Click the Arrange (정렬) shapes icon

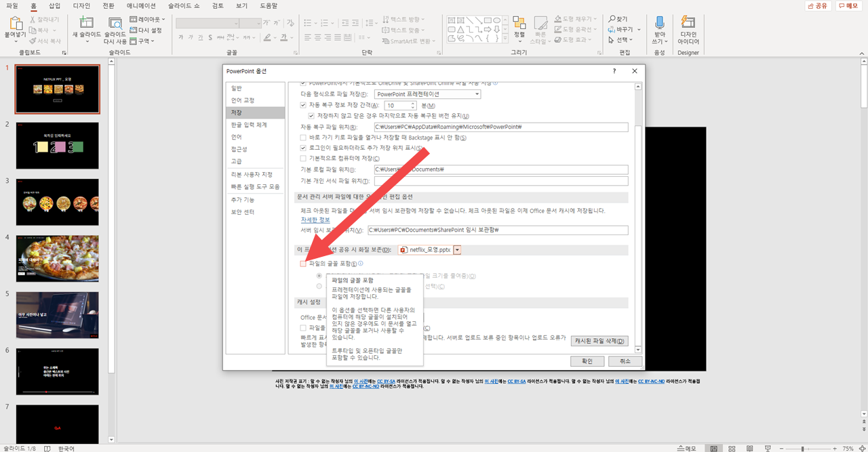(519, 23)
